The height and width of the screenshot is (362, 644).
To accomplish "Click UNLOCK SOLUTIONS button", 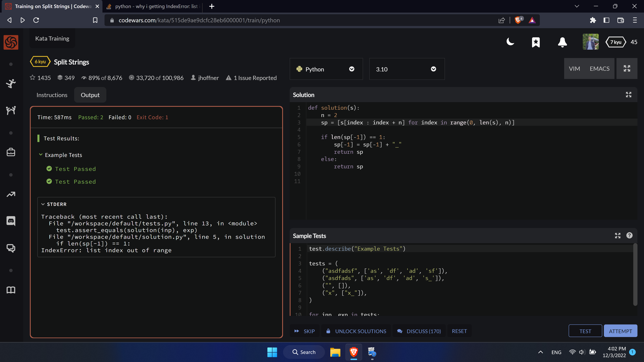I will [356, 331].
